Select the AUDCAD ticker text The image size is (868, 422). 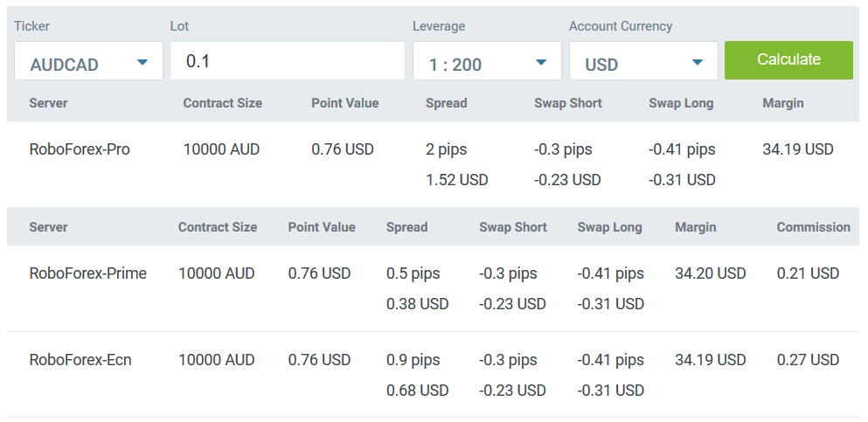point(64,66)
